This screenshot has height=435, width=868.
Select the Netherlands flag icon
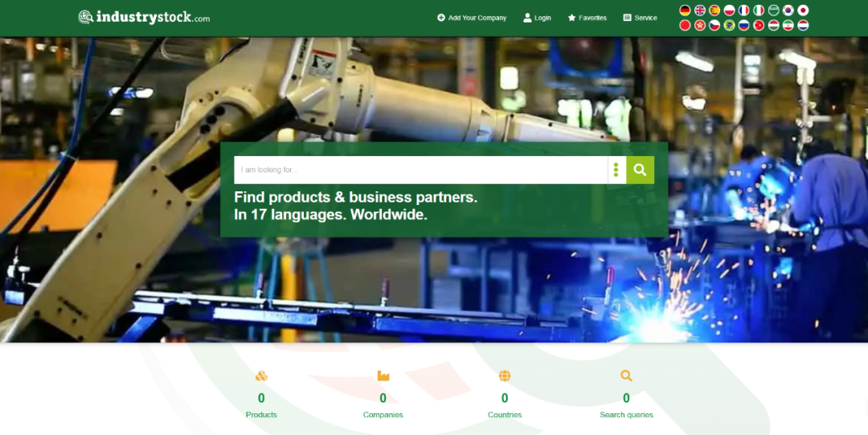pos(803,25)
